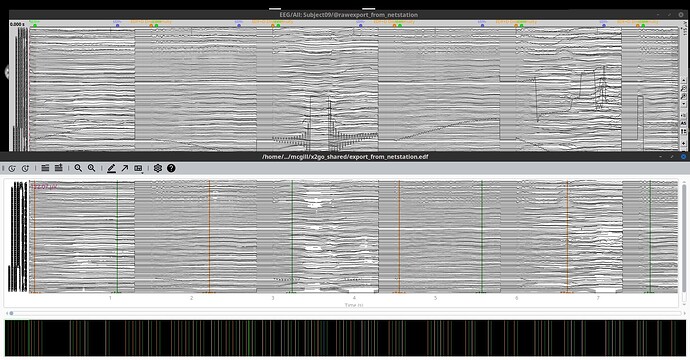Click the show-more-channels rows icon
The width and height of the screenshot is (690, 360).
pyautogui.click(x=59, y=168)
